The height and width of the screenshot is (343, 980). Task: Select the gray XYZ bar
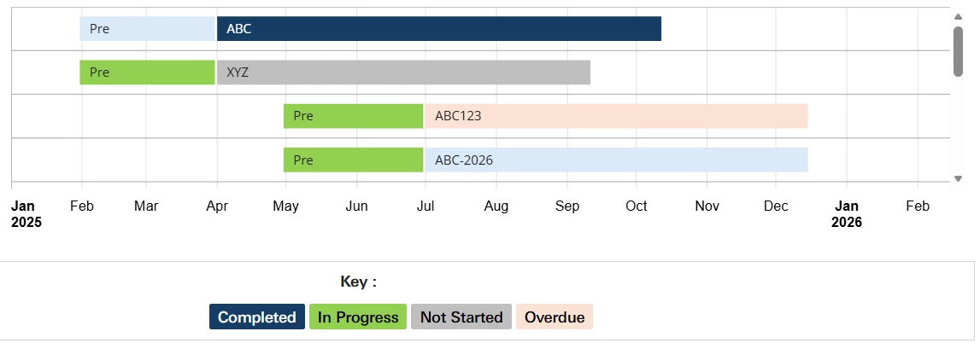pyautogui.click(x=404, y=73)
